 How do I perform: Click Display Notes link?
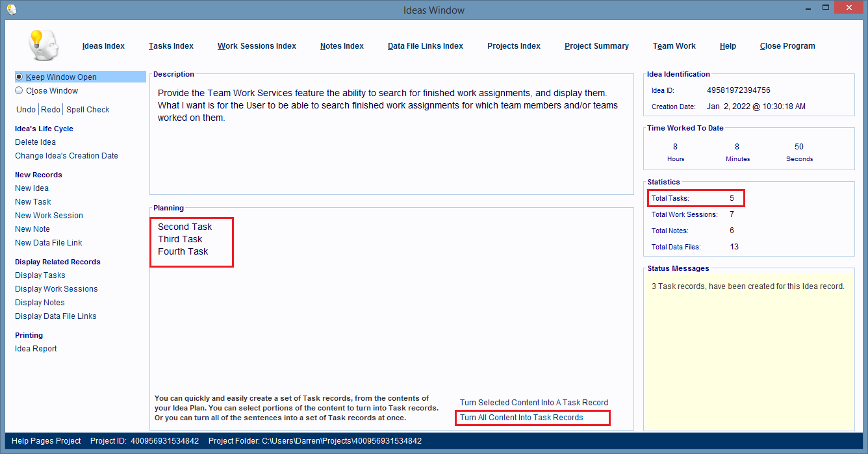point(40,303)
